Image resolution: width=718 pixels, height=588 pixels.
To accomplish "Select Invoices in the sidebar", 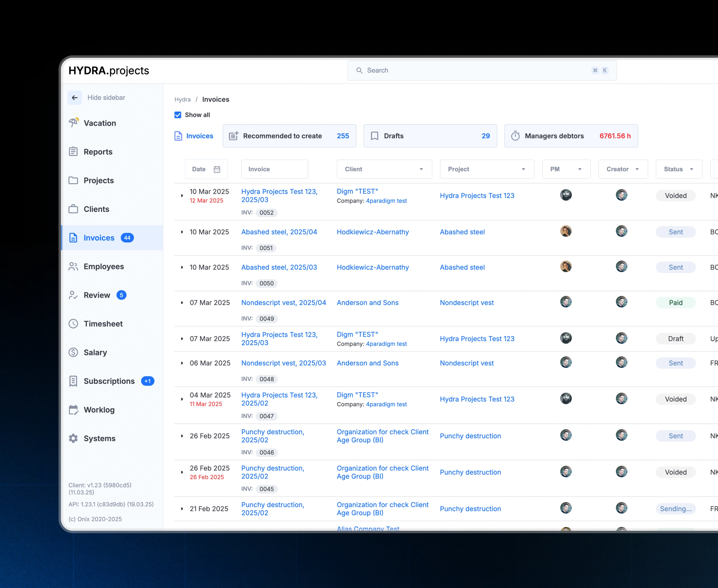I will coord(113,238).
